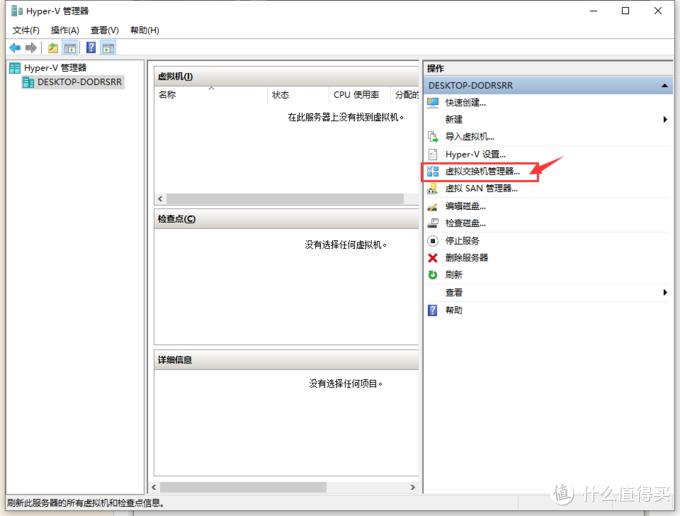Select DESKTOP-DODRSRR in the tree
Viewport: 680px width, 516px height.
[79, 82]
